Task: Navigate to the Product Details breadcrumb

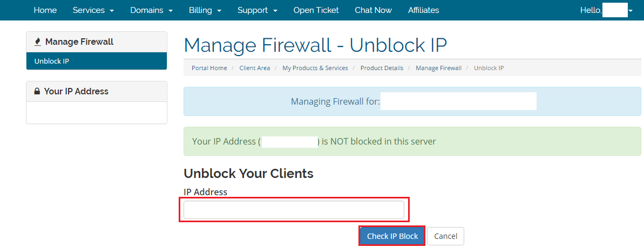Action: point(382,68)
